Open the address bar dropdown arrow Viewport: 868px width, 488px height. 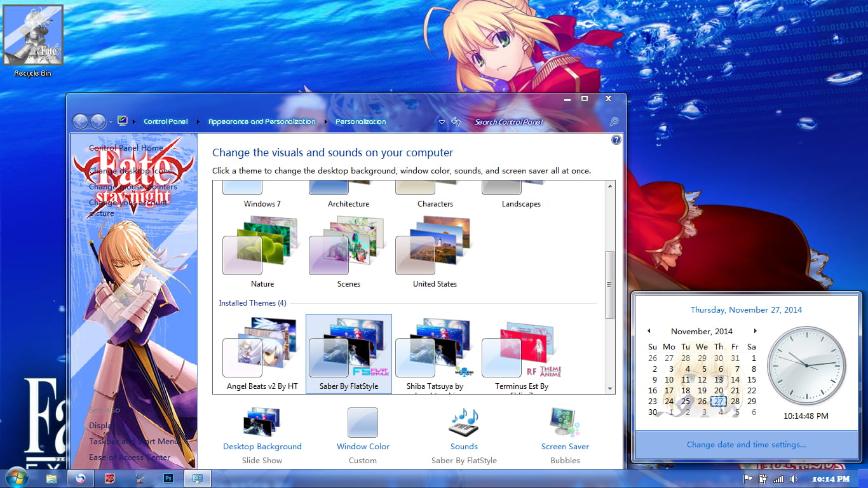(x=441, y=121)
